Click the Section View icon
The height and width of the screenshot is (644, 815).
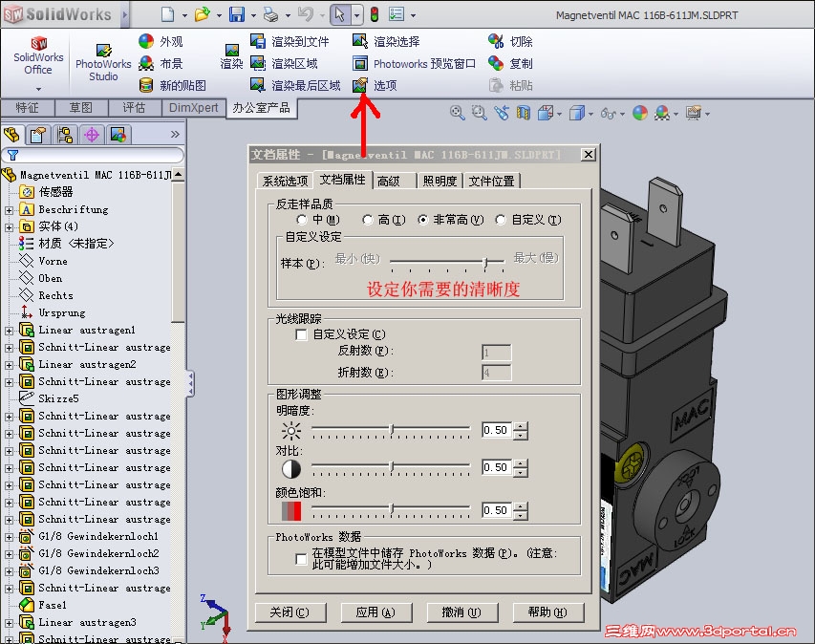click(524, 113)
